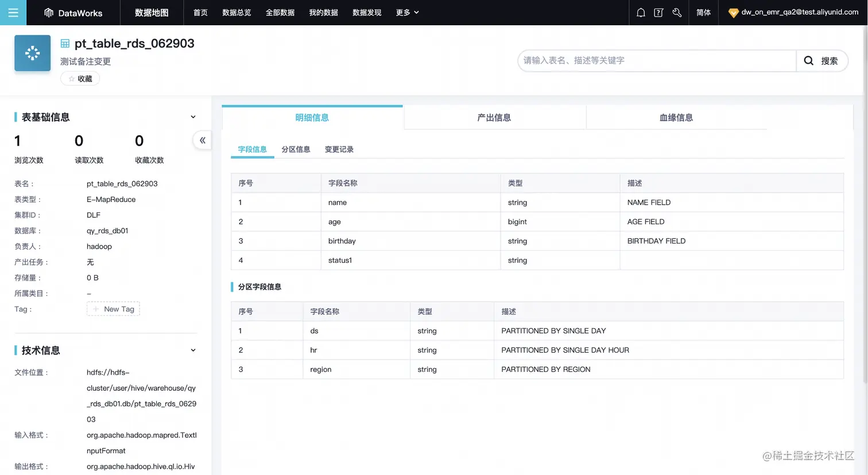Click the blue table avatar icon
868x475 pixels.
tap(32, 53)
